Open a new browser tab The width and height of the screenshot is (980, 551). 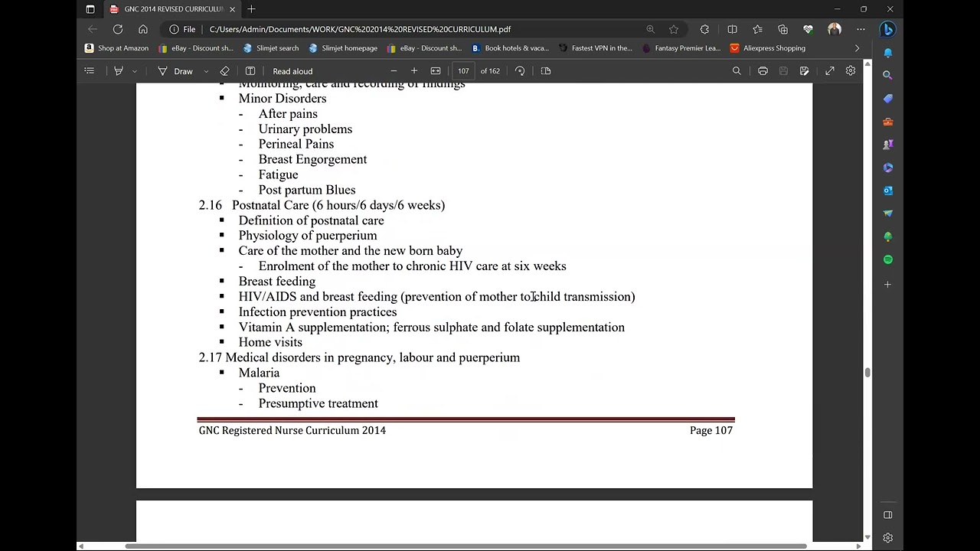coord(251,9)
